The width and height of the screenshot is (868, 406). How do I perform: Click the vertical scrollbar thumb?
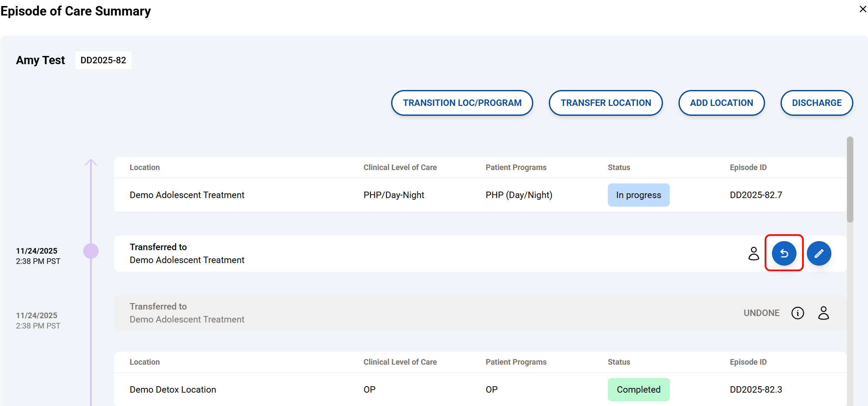click(x=849, y=179)
